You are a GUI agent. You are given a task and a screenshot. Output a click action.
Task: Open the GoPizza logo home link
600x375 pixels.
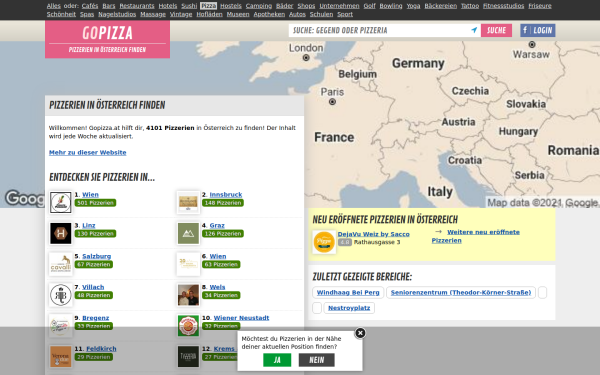pyautogui.click(x=108, y=39)
